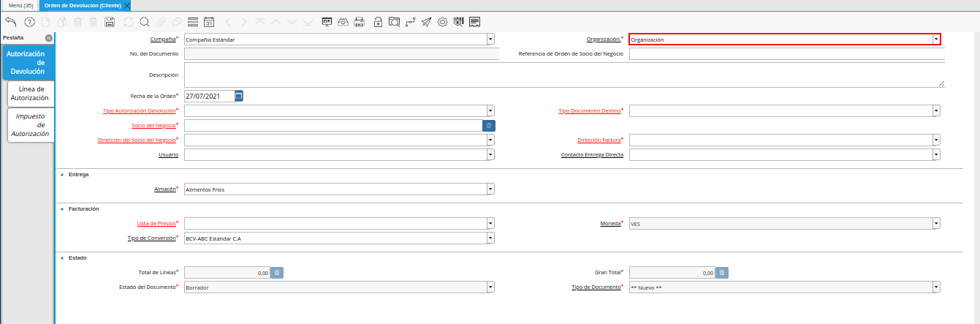Go to previous record left chevron
This screenshot has width=980, height=324.
[x=228, y=22]
